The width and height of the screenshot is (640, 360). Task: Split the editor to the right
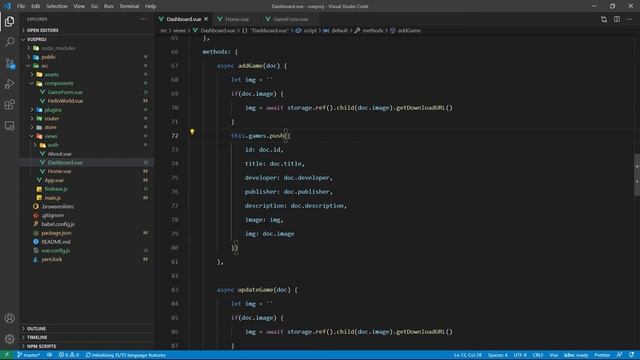pos(617,19)
